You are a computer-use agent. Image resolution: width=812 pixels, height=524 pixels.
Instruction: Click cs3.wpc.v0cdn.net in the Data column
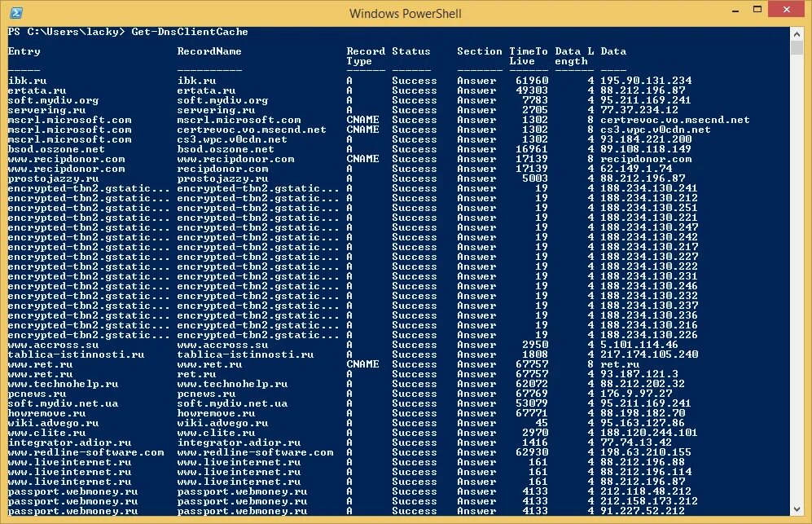point(656,130)
